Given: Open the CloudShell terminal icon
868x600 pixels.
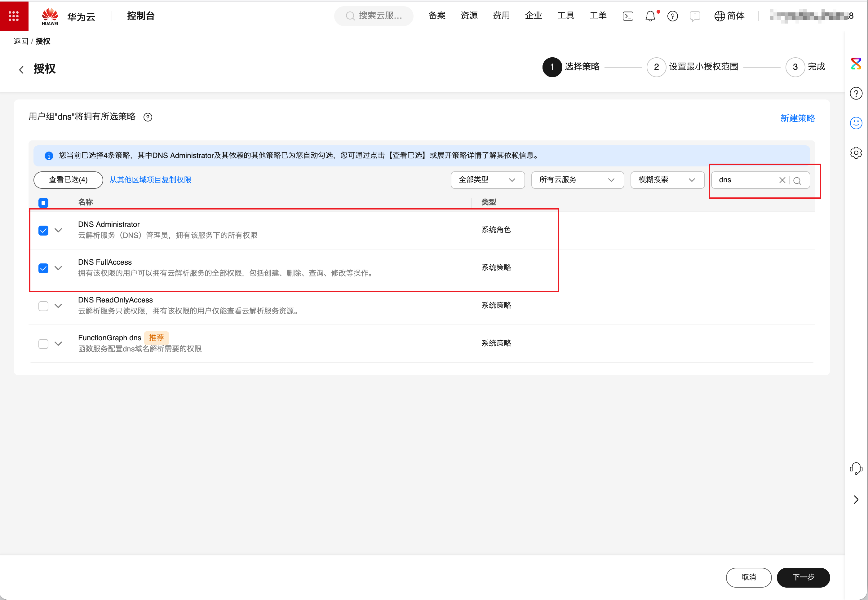Looking at the screenshot, I should [628, 16].
